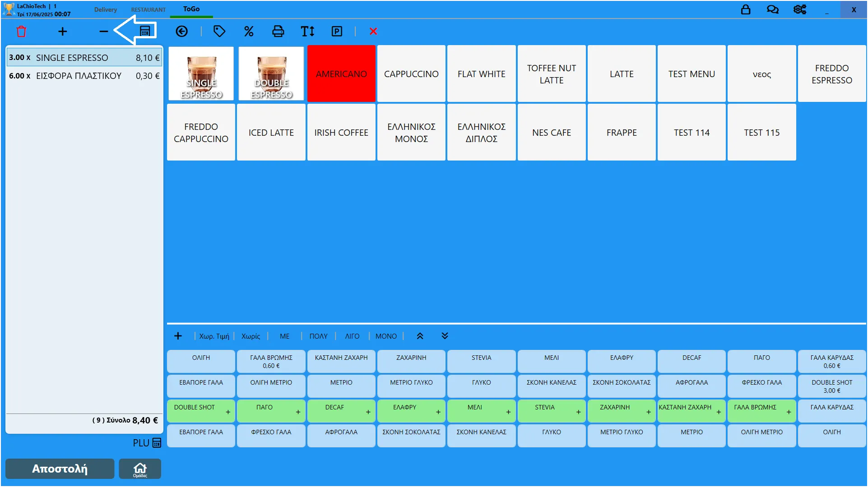Open the chat messages icon
Screen dimensions: 868x487
tap(772, 9)
